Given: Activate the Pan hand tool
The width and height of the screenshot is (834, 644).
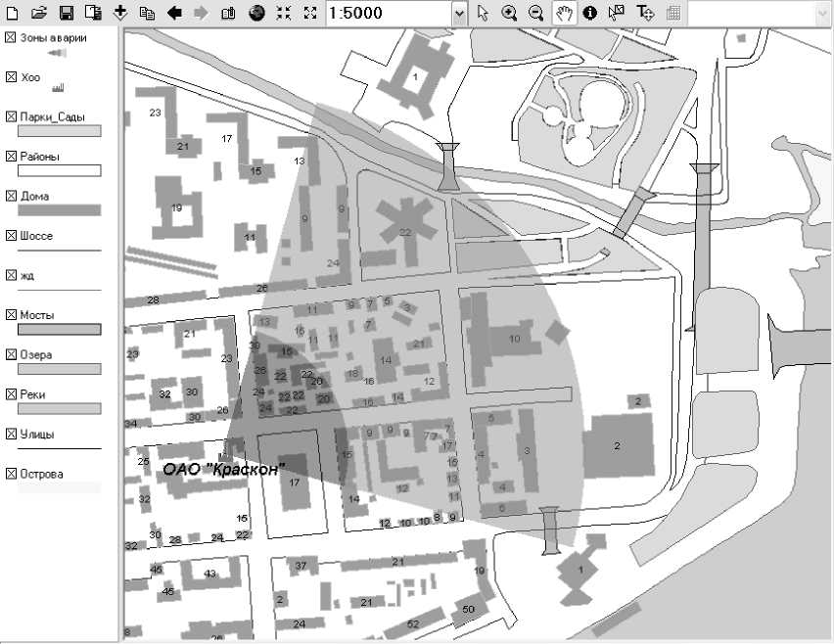Looking at the screenshot, I should pyautogui.click(x=564, y=13).
